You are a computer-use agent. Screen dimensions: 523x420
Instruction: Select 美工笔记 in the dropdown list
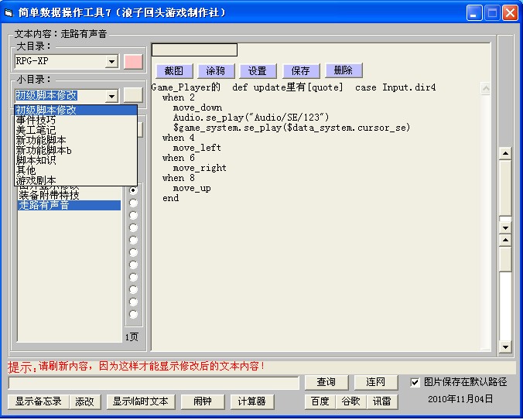click(76, 130)
